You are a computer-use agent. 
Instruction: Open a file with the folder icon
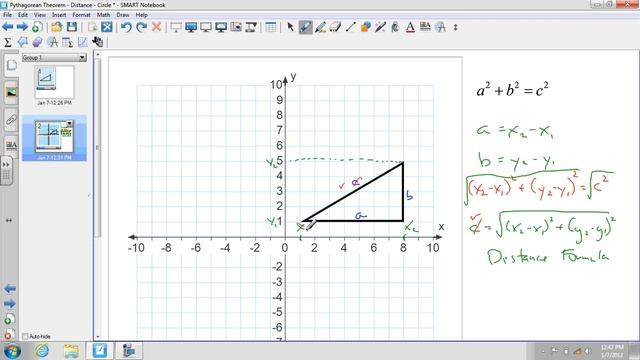(57, 27)
